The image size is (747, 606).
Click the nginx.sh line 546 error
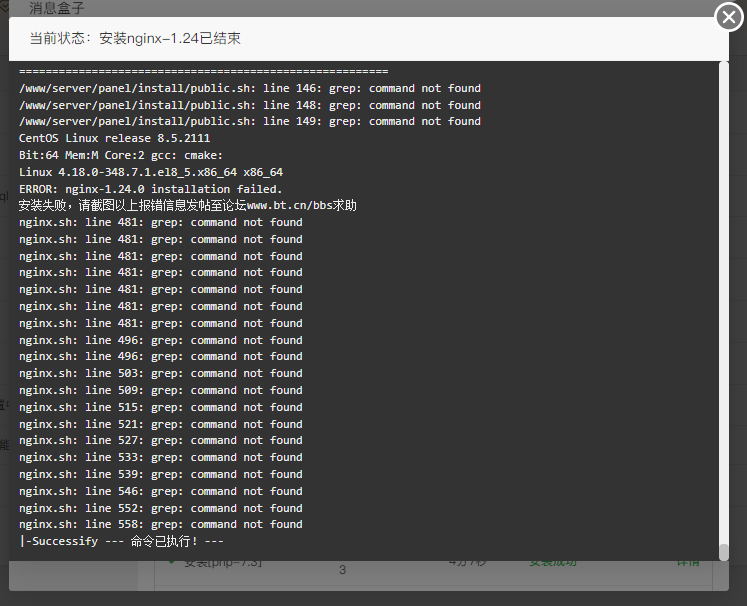161,491
